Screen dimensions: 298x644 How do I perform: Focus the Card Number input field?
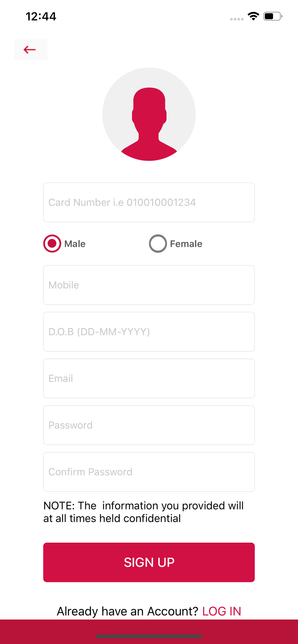point(149,203)
